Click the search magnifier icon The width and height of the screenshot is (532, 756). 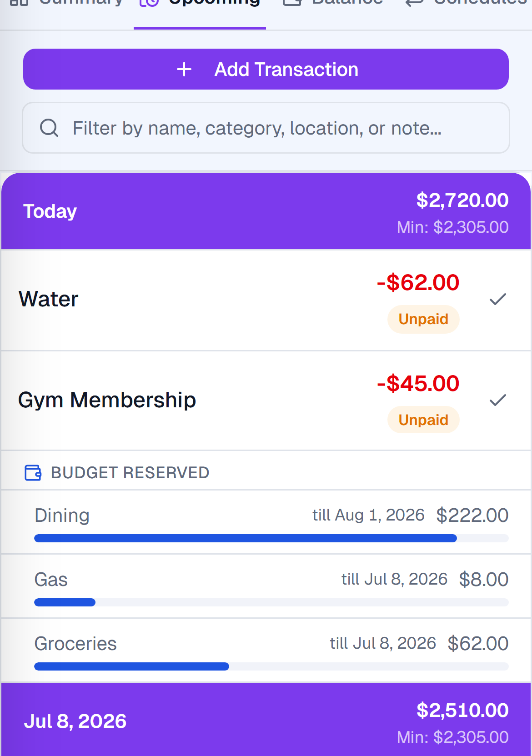pos(49,128)
